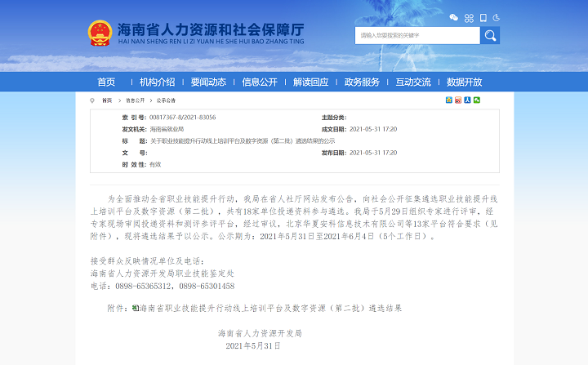The height and width of the screenshot is (365, 588).
Task: Open the 机构介绍 navigation menu
Action: (157, 82)
